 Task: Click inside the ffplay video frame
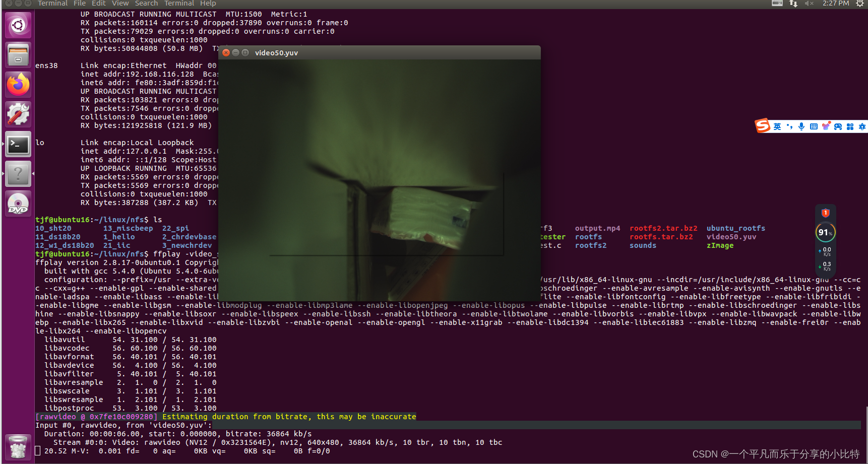point(380,180)
